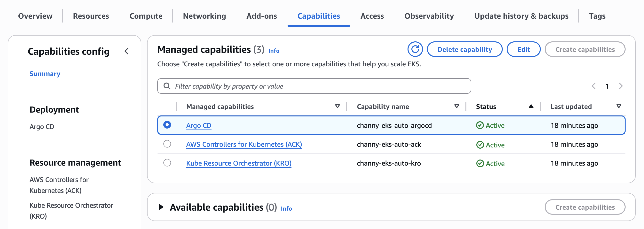
Task: Select the Argo CD radio button
Action: [167, 125]
